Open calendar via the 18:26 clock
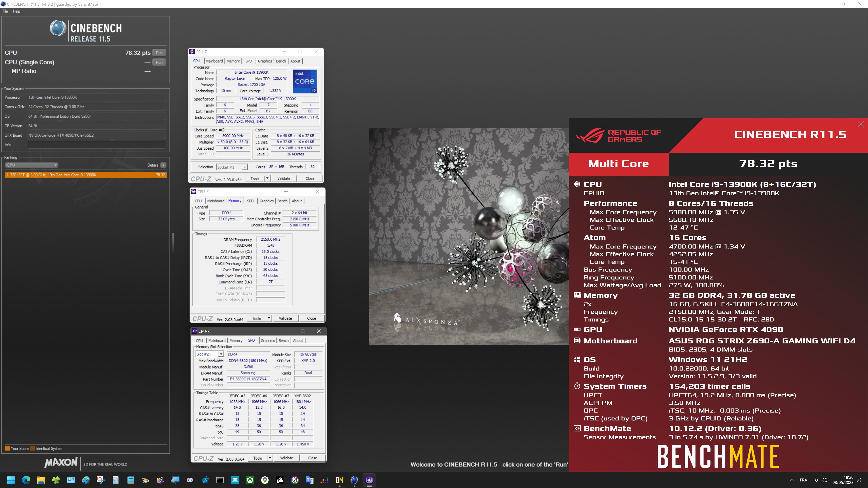868x488 pixels. (x=843, y=480)
